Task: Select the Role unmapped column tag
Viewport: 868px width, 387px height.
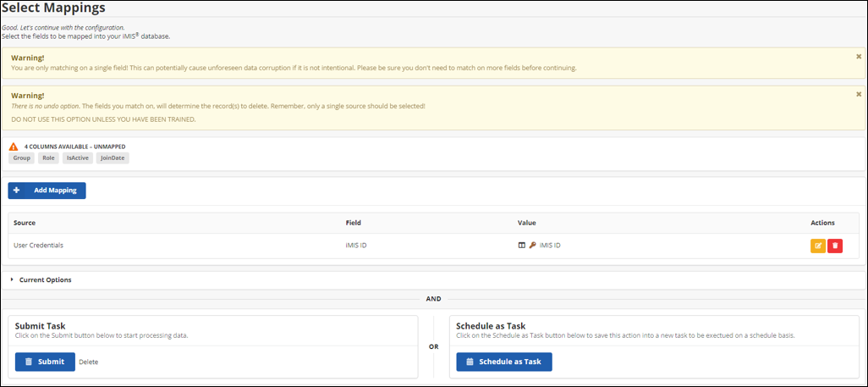Action: pyautogui.click(x=48, y=158)
